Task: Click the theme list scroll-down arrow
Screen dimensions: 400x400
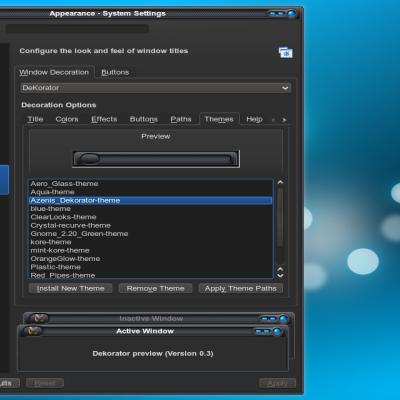Action: 280,275
